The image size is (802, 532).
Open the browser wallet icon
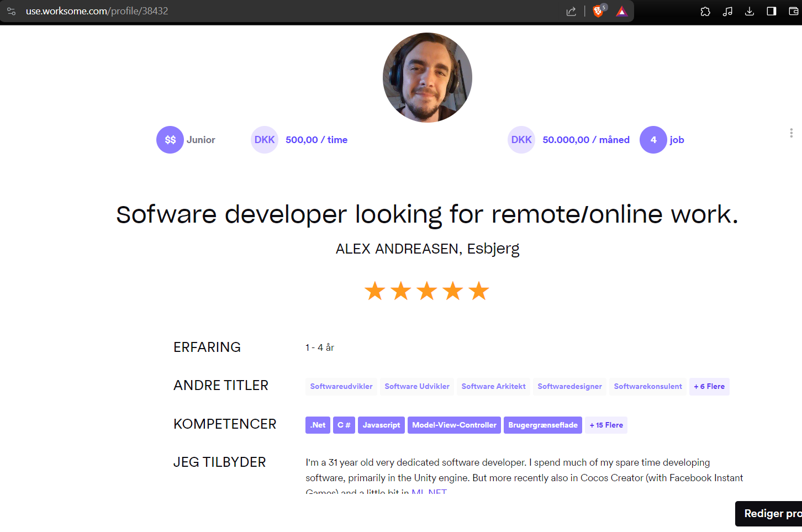[794, 10]
